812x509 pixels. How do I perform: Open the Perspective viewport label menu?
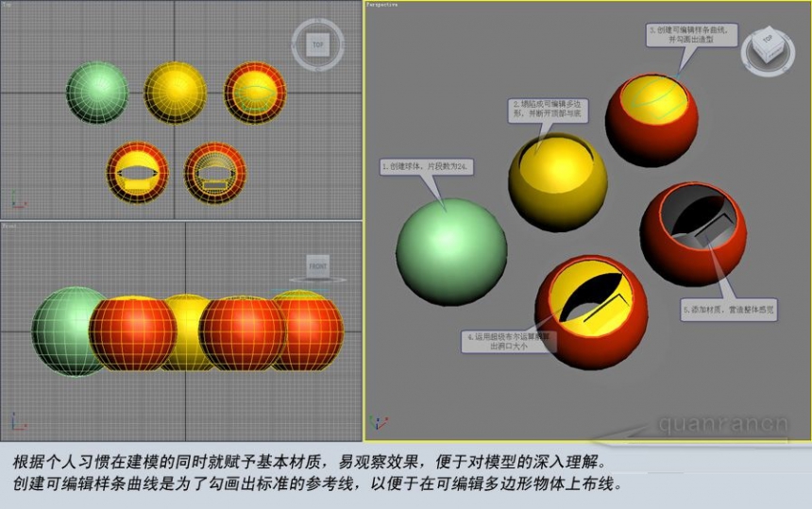382,5
